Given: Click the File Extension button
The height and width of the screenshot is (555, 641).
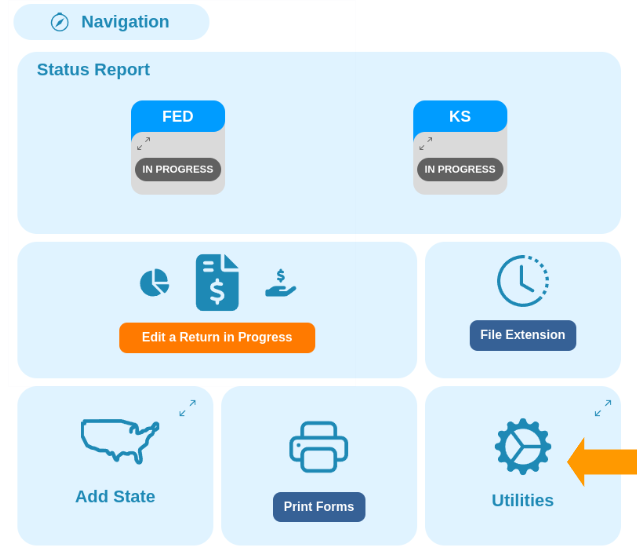Looking at the screenshot, I should point(523,335).
